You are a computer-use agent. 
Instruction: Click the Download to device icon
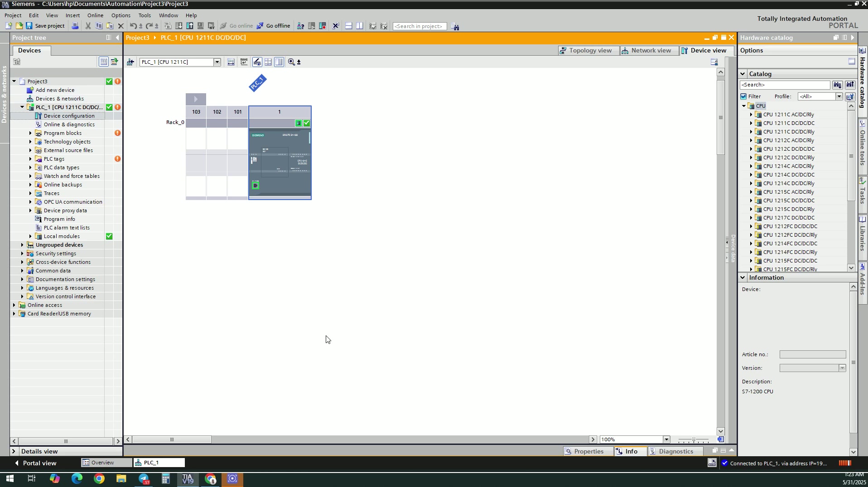179,26
